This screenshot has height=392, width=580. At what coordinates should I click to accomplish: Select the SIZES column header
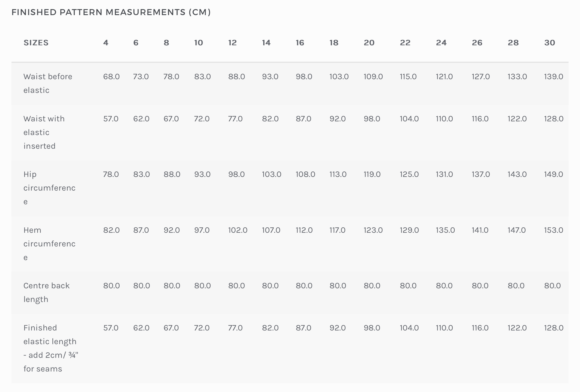click(x=36, y=43)
